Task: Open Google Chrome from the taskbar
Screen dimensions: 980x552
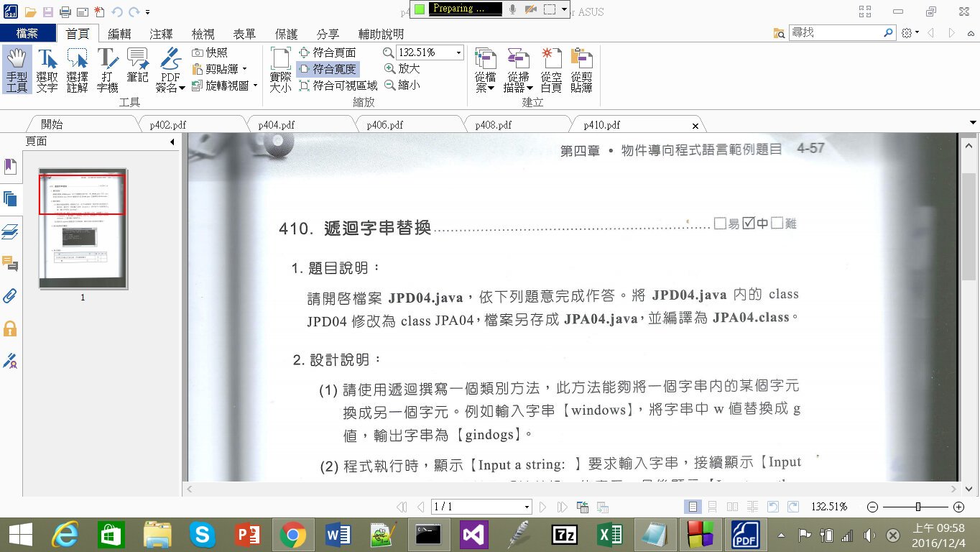Action: coord(292,535)
